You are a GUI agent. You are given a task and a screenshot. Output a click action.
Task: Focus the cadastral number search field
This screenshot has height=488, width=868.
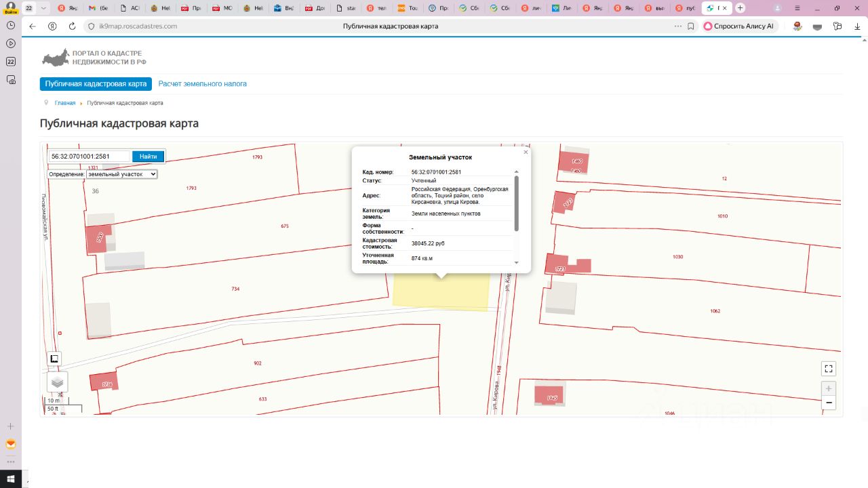pos(89,157)
